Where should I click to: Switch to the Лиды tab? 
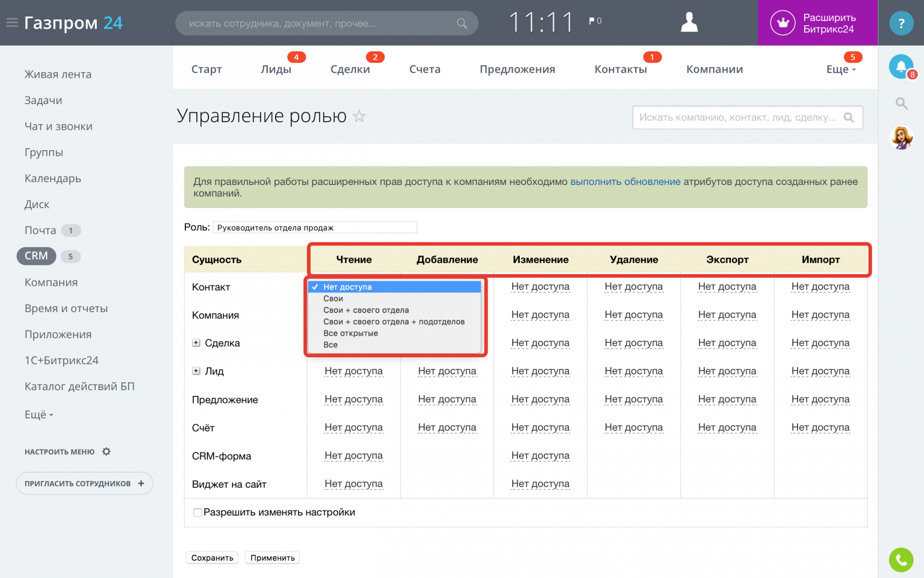click(276, 69)
